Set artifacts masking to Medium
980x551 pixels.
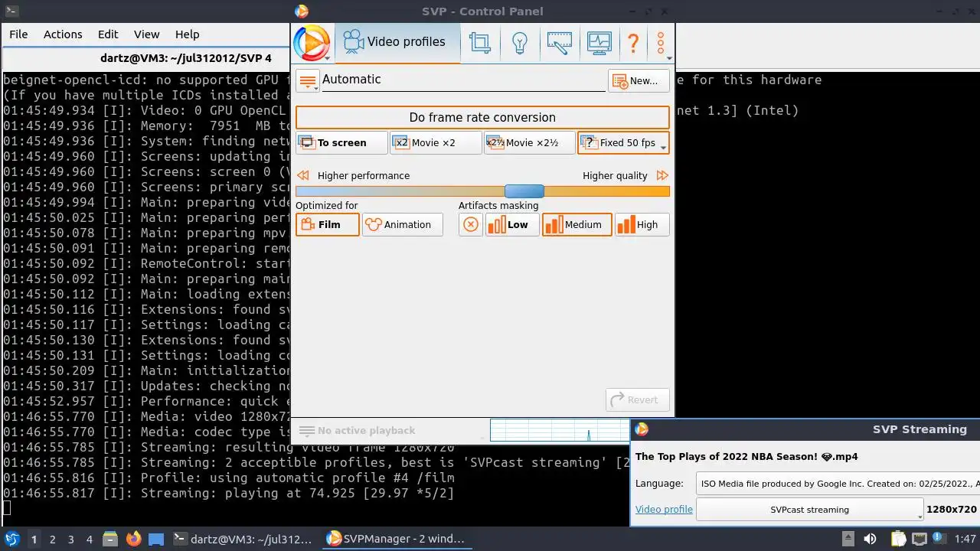pos(577,224)
